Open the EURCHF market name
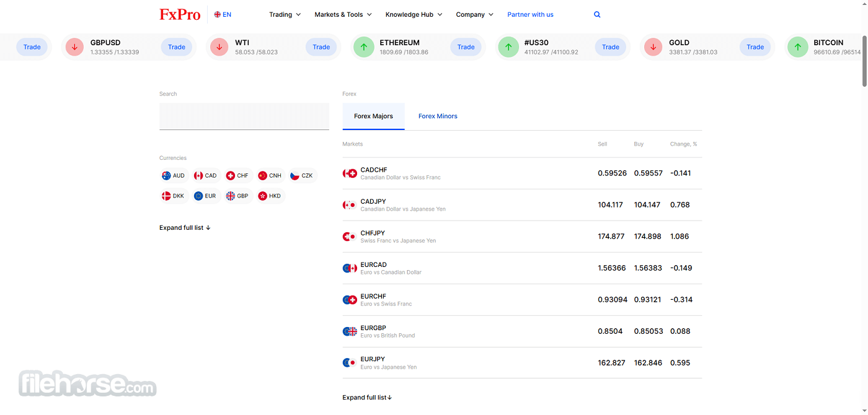Viewport: 868px width, 415px height. pyautogui.click(x=373, y=296)
